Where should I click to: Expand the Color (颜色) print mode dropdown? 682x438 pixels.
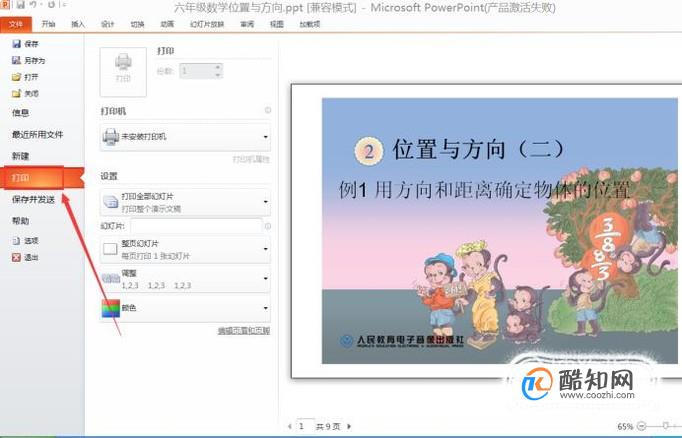click(185, 308)
